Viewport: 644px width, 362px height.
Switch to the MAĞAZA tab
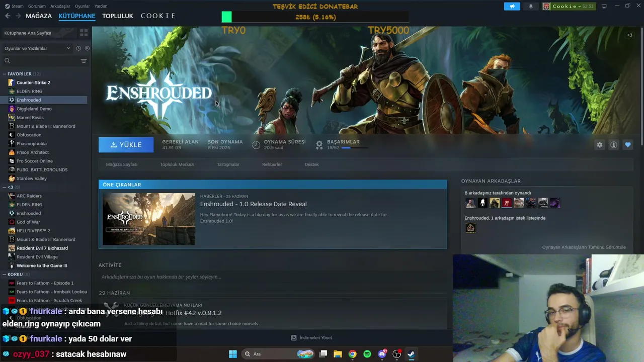[39, 16]
